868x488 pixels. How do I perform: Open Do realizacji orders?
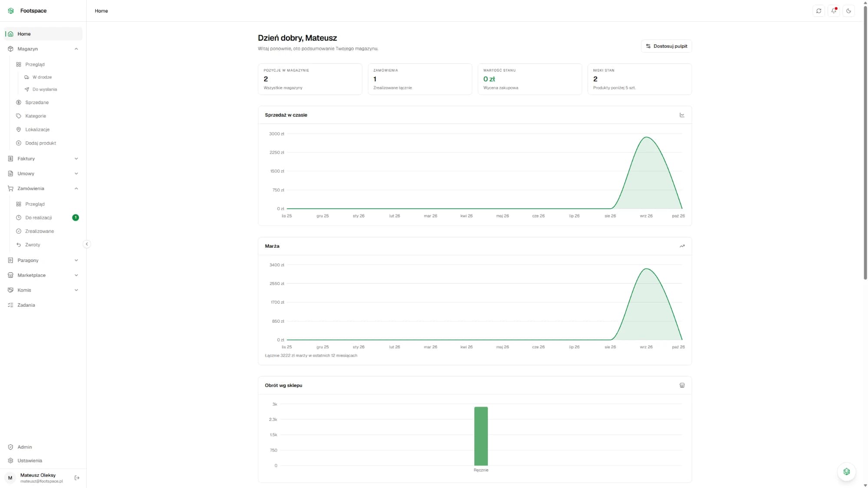(x=47, y=218)
